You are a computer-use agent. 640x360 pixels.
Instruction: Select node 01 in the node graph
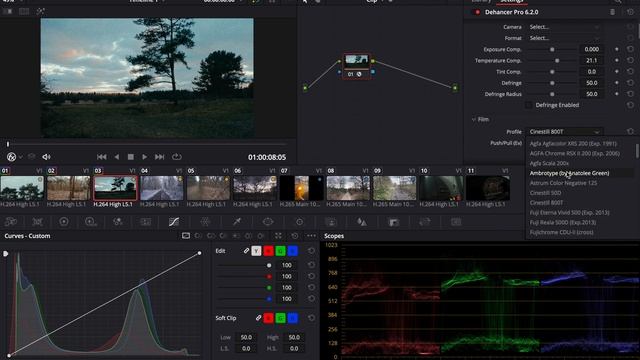[x=356, y=67]
